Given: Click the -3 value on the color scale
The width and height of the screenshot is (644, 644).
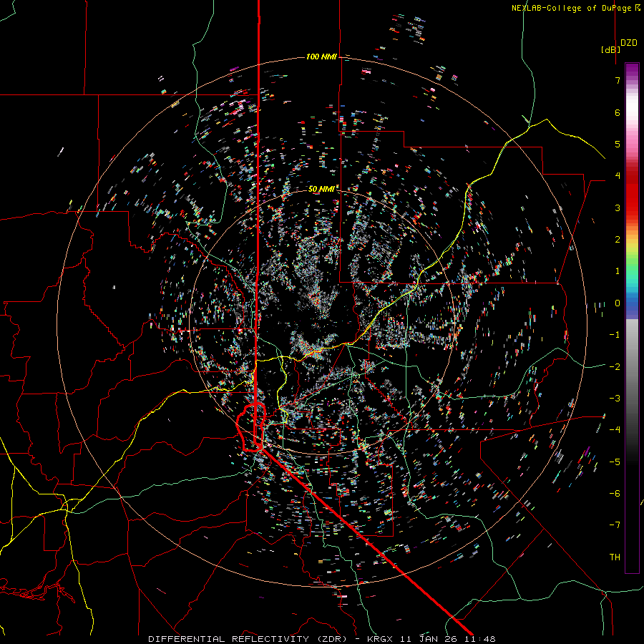Looking at the screenshot, I should click(x=615, y=398).
